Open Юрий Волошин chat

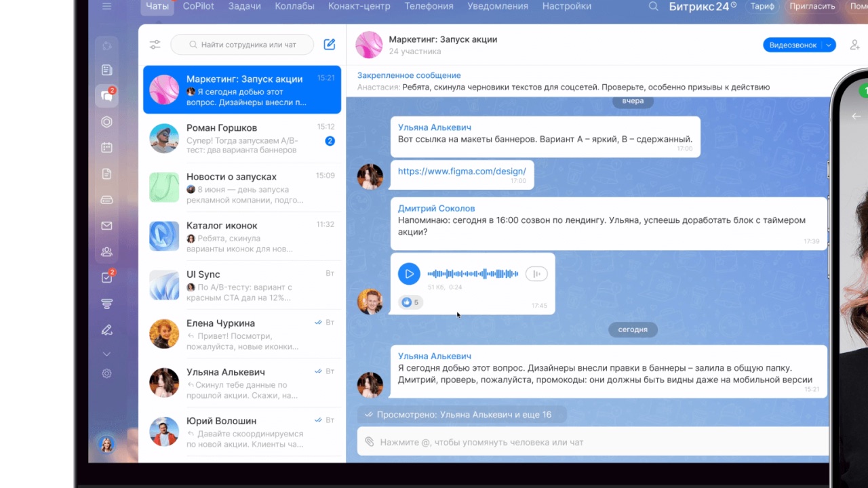click(x=242, y=431)
